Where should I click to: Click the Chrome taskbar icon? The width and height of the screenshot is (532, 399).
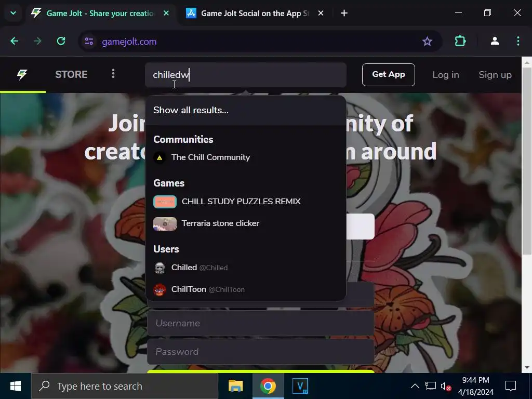point(268,386)
